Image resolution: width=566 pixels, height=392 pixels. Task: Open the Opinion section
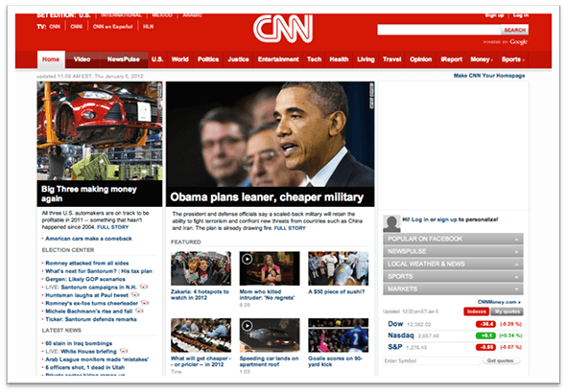coord(421,59)
